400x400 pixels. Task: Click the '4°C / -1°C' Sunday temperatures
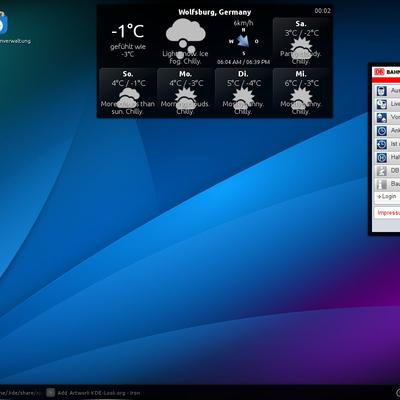tap(128, 83)
